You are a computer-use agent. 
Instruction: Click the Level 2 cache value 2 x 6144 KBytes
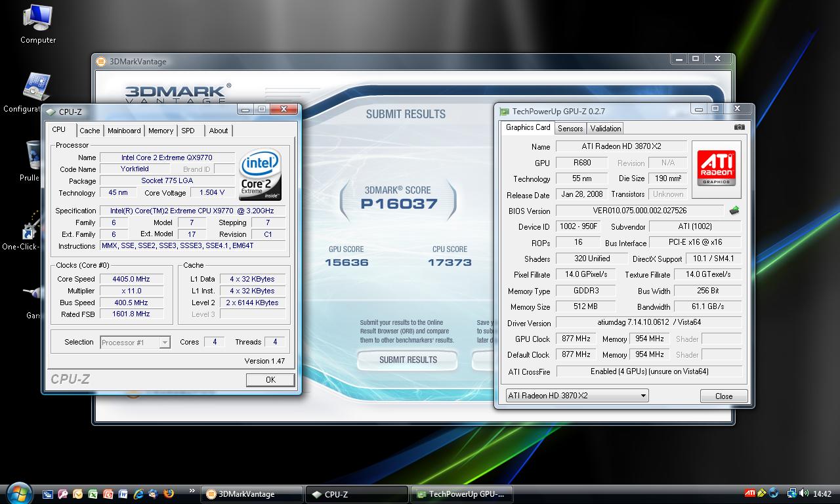point(253,303)
